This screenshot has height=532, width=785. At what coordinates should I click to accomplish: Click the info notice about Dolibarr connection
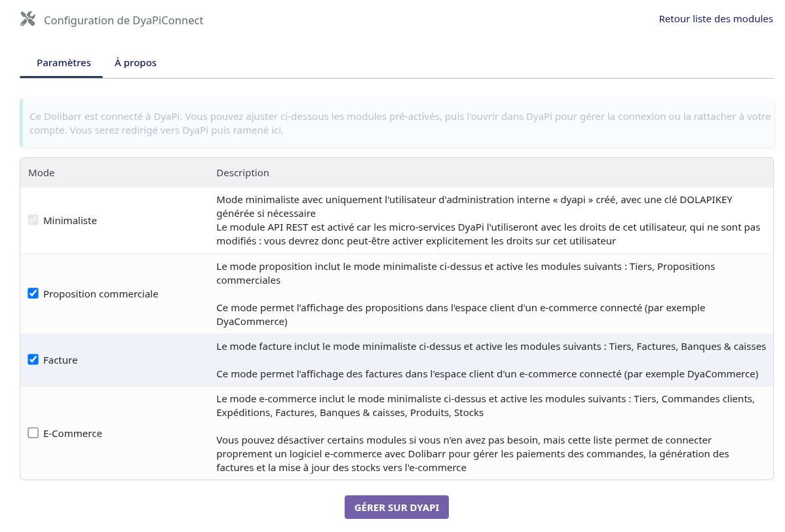398,123
